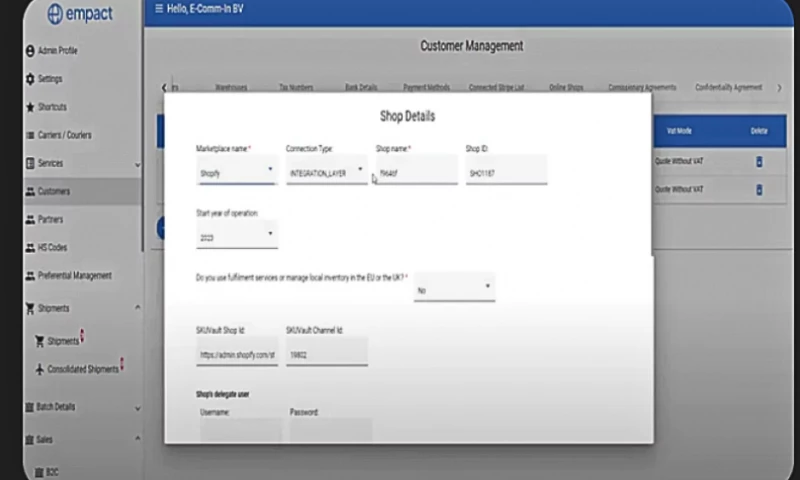The height and width of the screenshot is (480, 800).
Task: Collapse the Sales sidebar section
Action: point(137,438)
